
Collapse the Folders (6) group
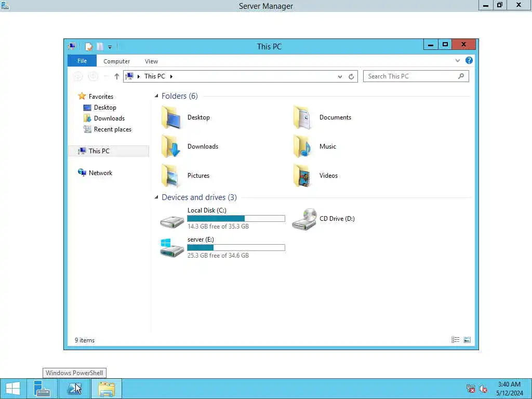(156, 96)
